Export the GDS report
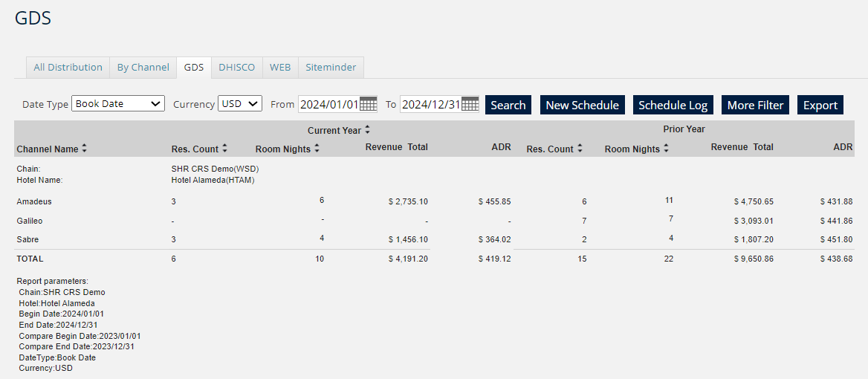868x379 pixels. click(x=820, y=105)
